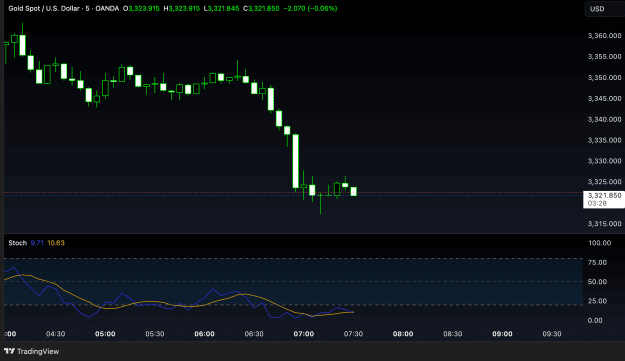Click the 3,330.000 price axis label
The height and width of the screenshot is (361, 625).
click(x=604, y=161)
